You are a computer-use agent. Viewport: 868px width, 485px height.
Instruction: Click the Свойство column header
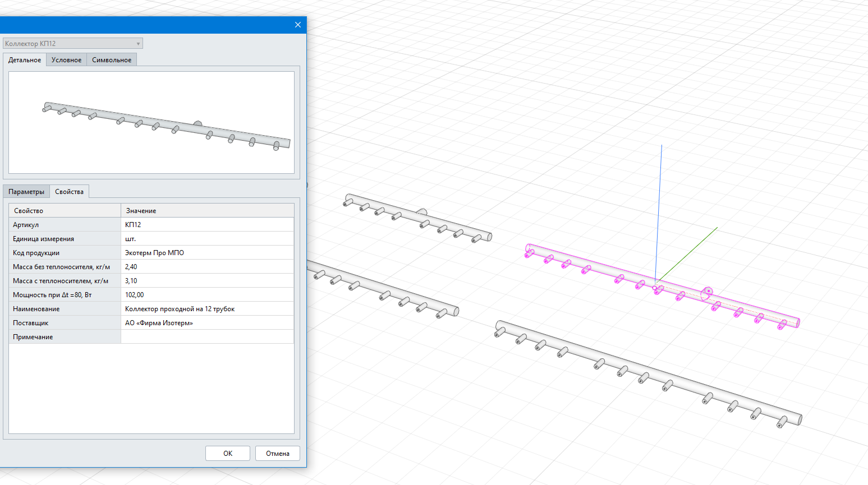[65, 211]
